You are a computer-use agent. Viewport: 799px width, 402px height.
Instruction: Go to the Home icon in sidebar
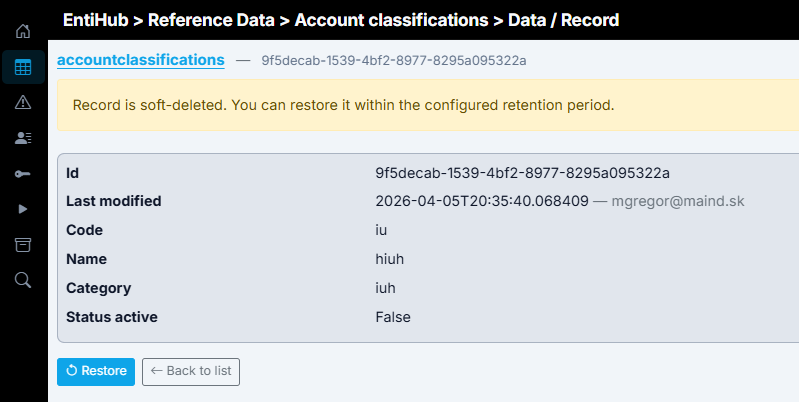point(23,31)
